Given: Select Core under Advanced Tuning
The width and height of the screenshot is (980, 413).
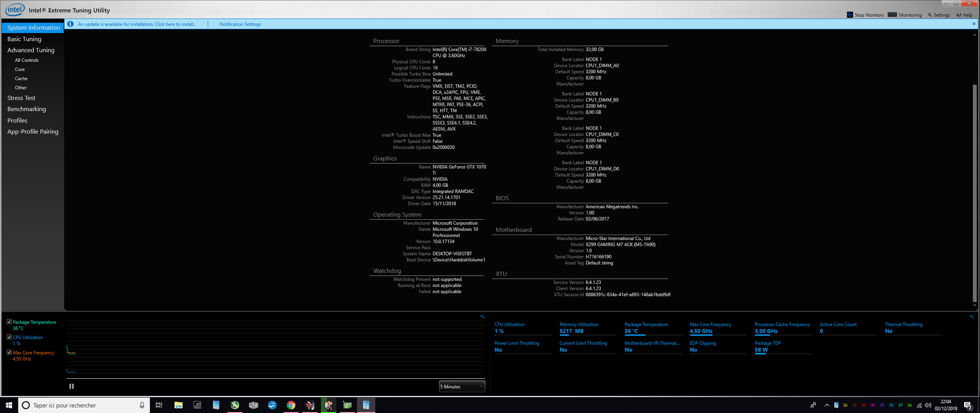Looking at the screenshot, I should [20, 69].
